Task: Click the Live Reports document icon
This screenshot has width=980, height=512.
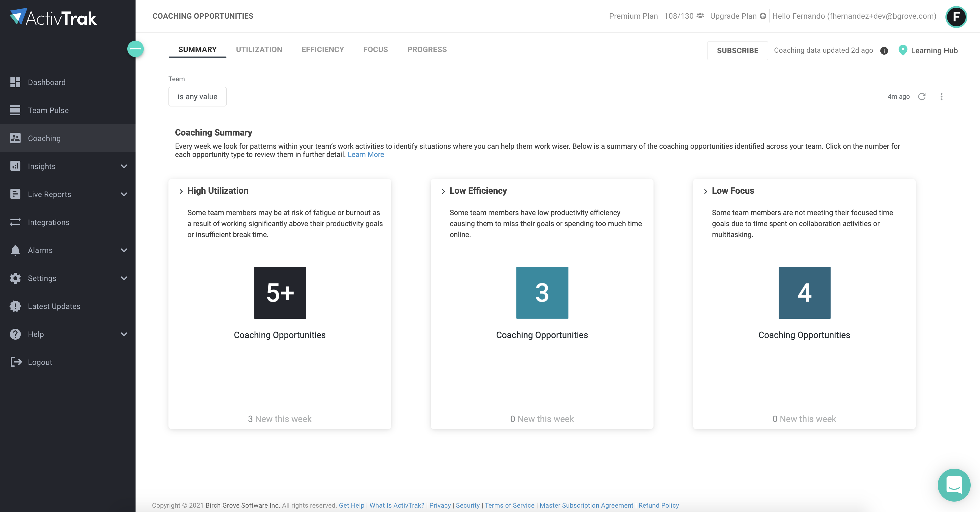Action: click(15, 194)
